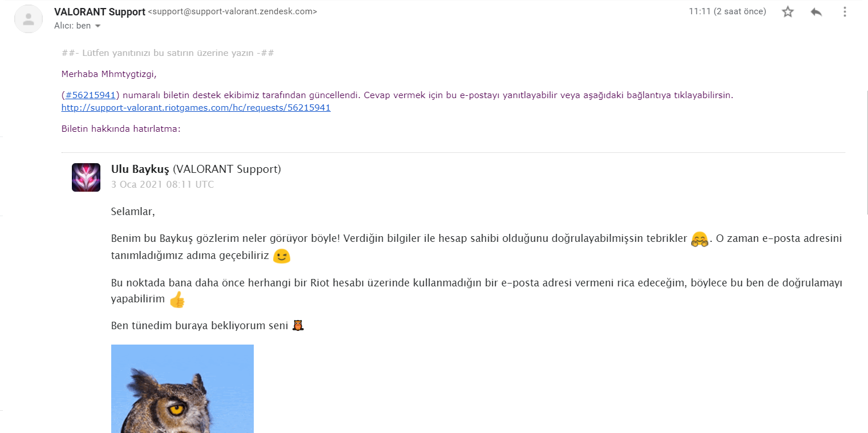This screenshot has height=433, width=868.
Task: Click the small owl emoji
Action: pyautogui.click(x=298, y=326)
